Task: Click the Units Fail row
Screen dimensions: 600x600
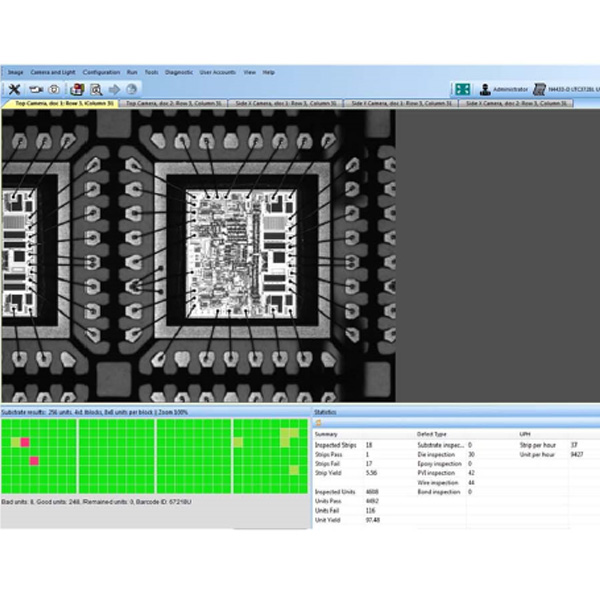Action: 346,510
